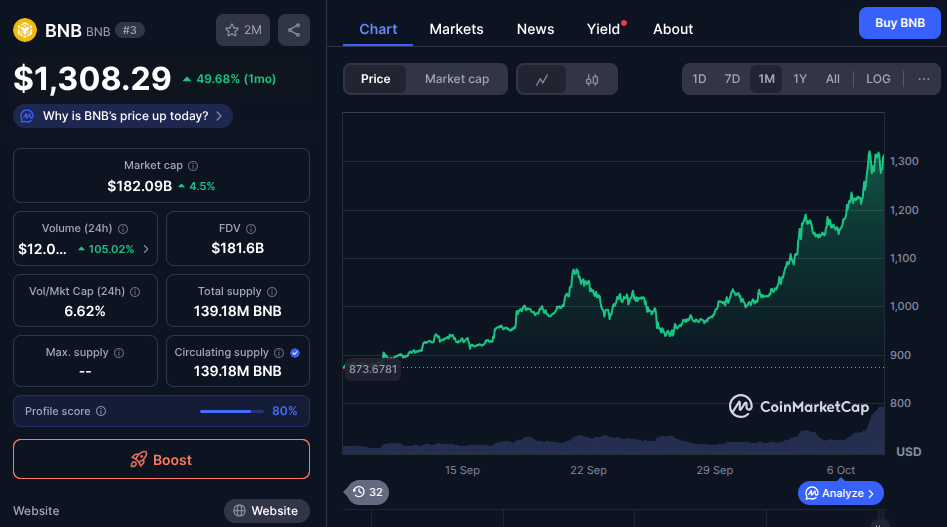Viewport: 947px width, 527px height.
Task: Click the $182.09B market cap value
Action: [140, 186]
